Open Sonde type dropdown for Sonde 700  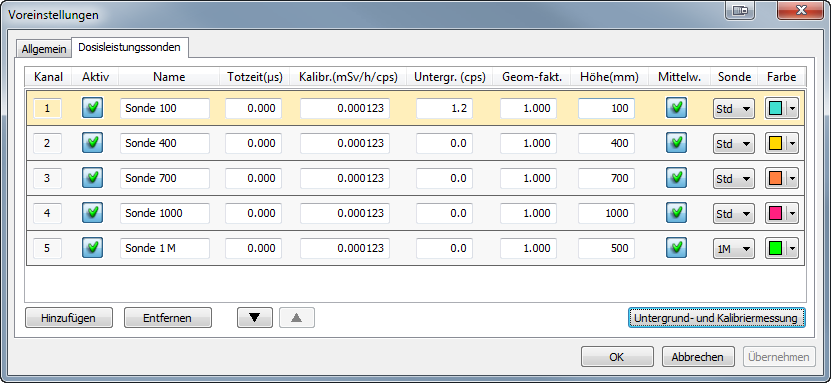coord(733,179)
